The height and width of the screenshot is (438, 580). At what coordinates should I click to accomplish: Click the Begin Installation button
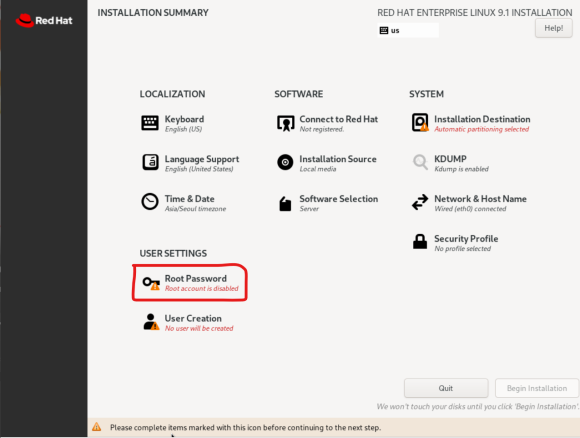point(537,388)
